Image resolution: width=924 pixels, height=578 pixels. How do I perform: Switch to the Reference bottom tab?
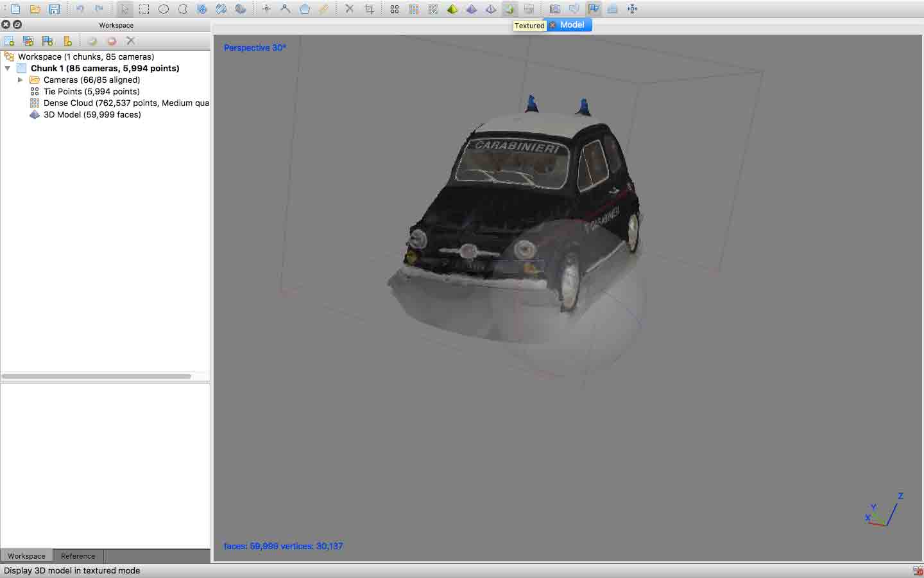coord(78,556)
